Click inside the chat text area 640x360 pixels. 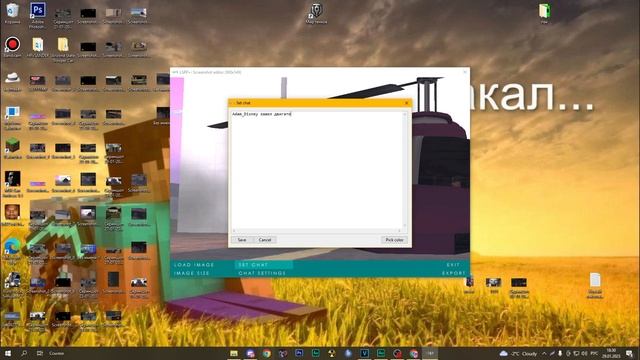[x=317, y=169]
